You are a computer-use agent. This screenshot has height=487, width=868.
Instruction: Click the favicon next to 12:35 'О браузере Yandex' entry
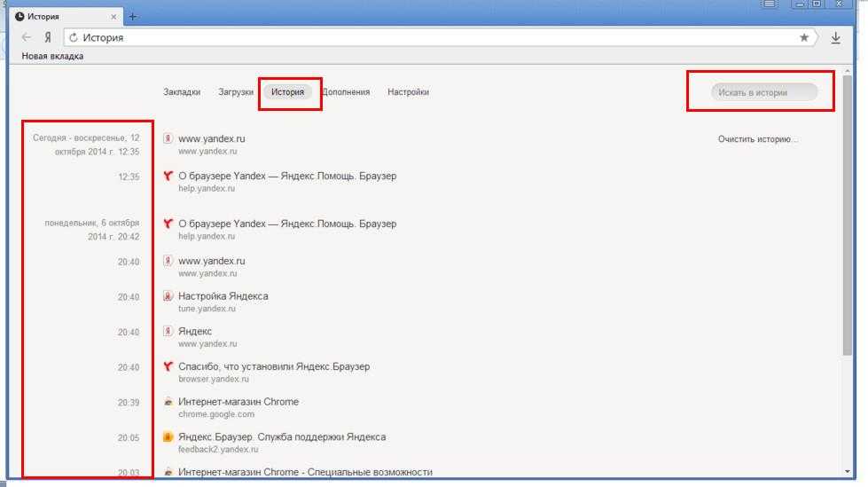(x=168, y=176)
